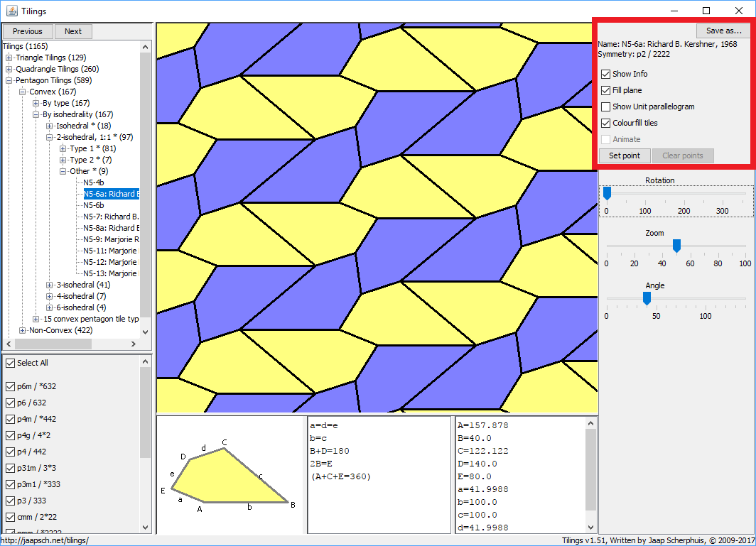This screenshot has height=546, width=756.
Task: Enable the Show Unit parallelogram checkbox
Action: pyautogui.click(x=606, y=107)
